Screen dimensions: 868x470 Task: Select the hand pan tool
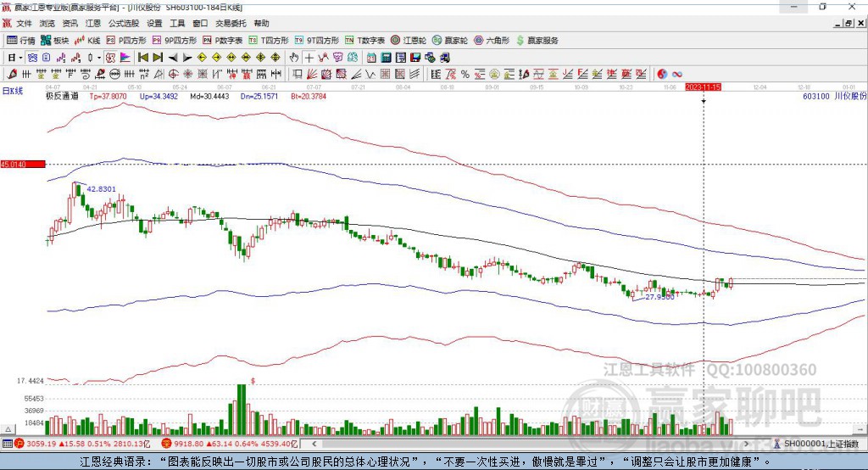click(294, 58)
